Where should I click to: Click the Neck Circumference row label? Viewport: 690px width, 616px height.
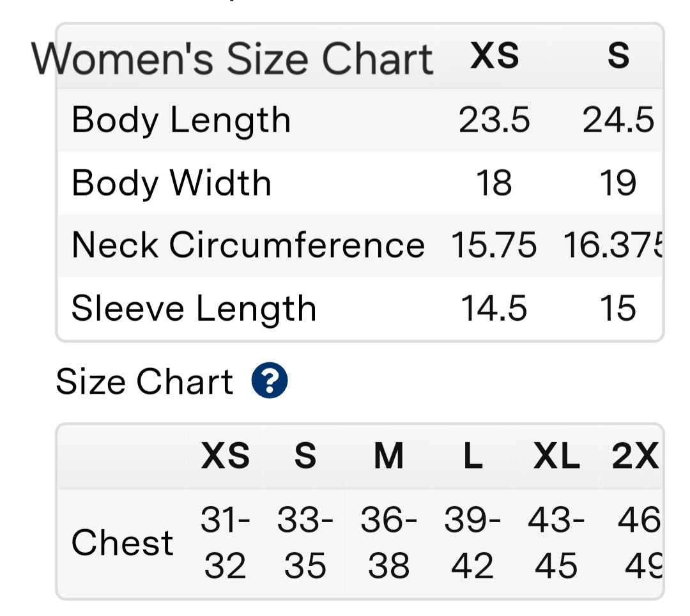[248, 245]
